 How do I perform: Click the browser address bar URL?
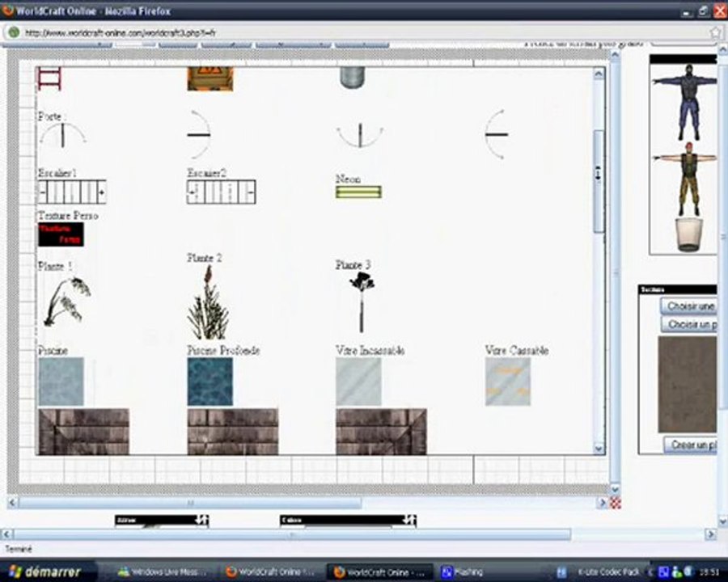[121, 33]
